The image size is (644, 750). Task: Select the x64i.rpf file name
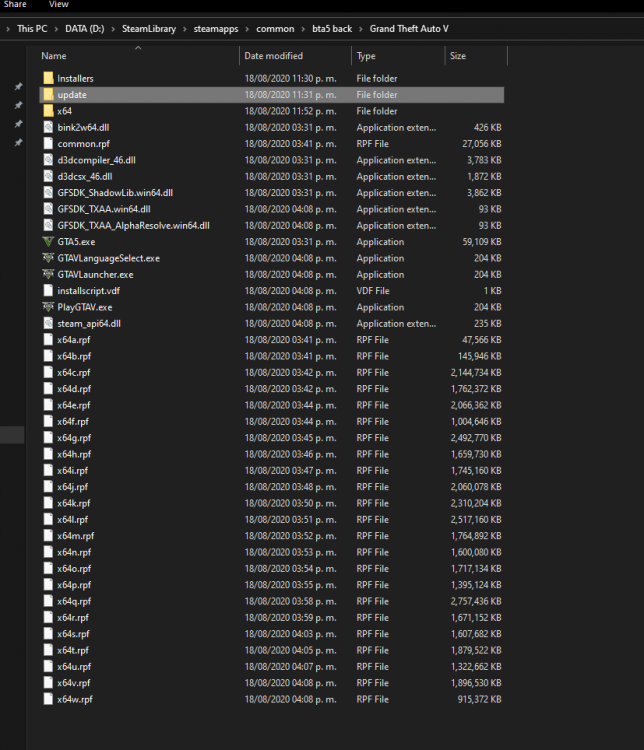tap(73, 470)
